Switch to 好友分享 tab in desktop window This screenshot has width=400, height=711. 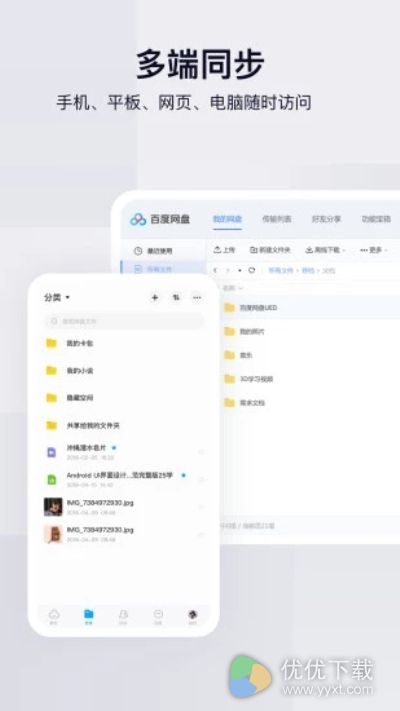326,219
